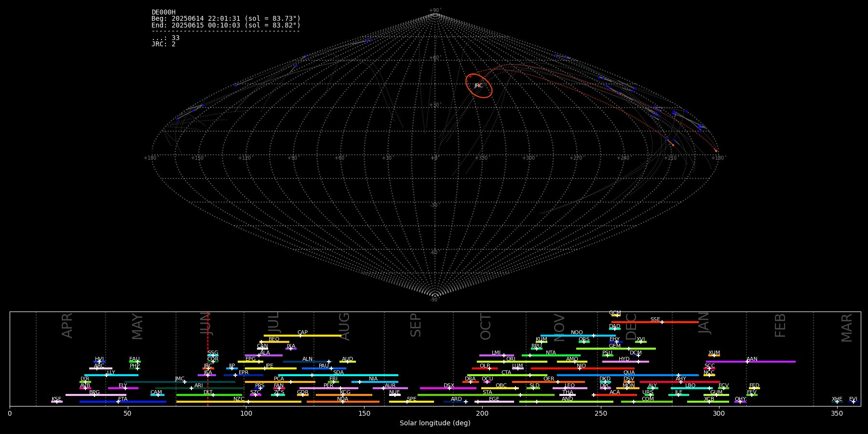This screenshot has width=868, height=434.
Task: Select the SSE shower bar
Action: 655,322
